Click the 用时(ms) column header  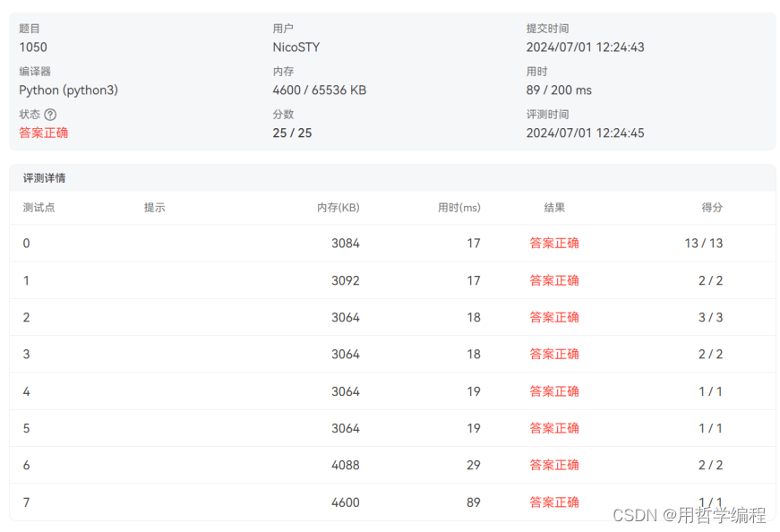[459, 208]
